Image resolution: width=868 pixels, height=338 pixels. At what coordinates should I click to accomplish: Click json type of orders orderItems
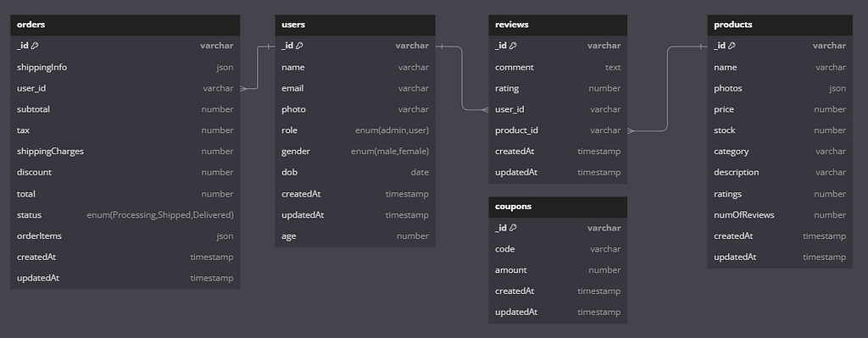(225, 236)
